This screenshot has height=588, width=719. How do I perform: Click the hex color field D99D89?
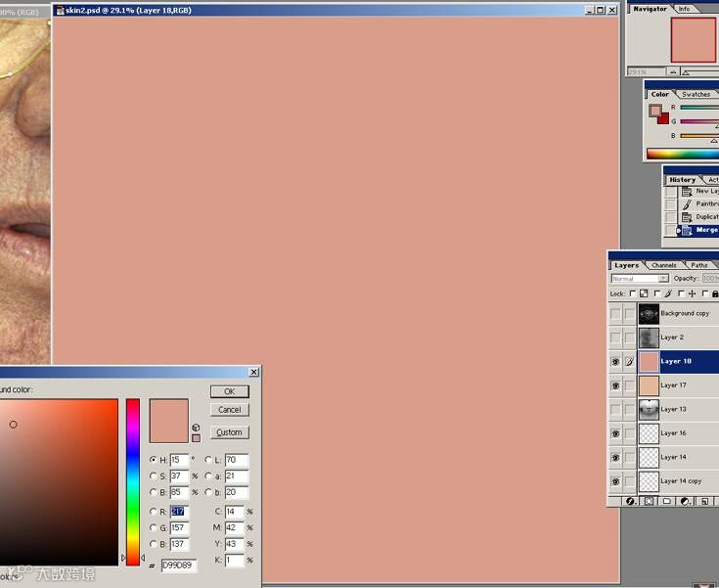[179, 565]
